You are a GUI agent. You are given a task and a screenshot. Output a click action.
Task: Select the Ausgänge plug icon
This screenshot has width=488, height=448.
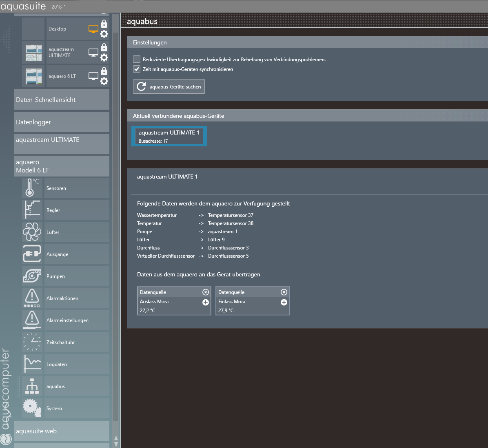click(x=32, y=254)
